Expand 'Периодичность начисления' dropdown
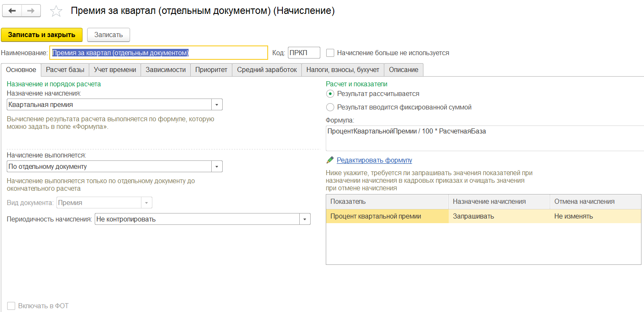The width and height of the screenshot is (644, 312). coord(305,219)
